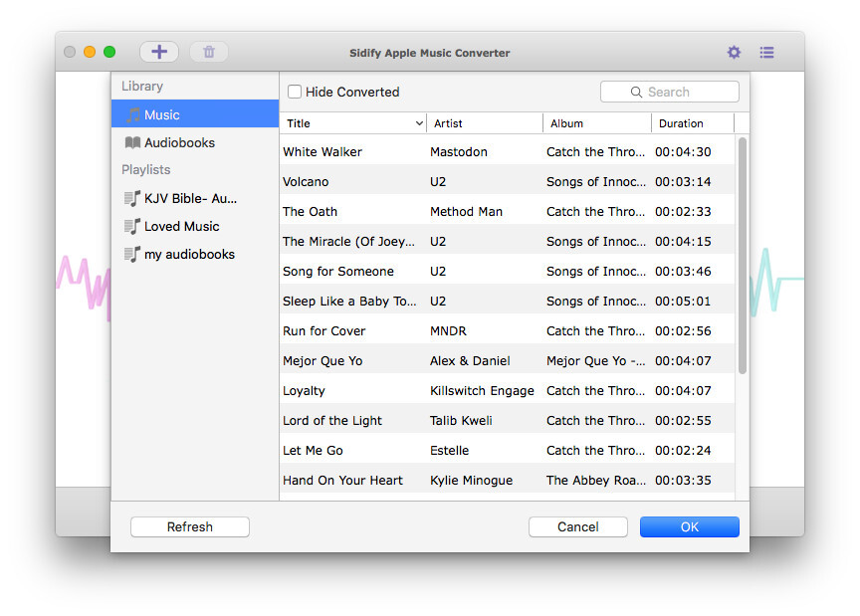
Task: Open settings via the gear icon
Action: [734, 52]
